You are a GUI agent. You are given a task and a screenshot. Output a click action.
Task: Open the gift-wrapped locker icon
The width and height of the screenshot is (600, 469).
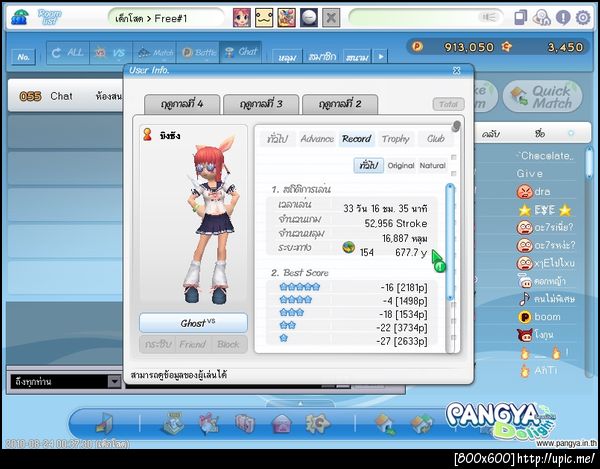(x=209, y=423)
